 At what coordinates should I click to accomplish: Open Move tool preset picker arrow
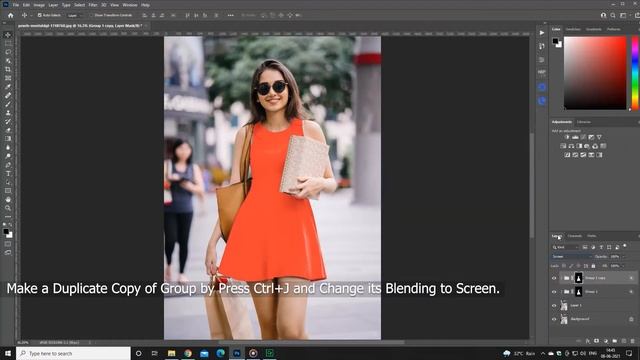pos(31,16)
